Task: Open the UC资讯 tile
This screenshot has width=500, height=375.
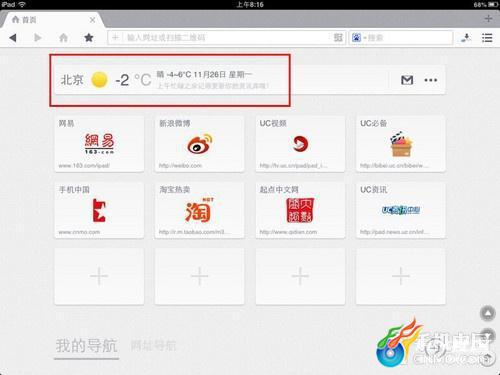Action: coord(400,210)
